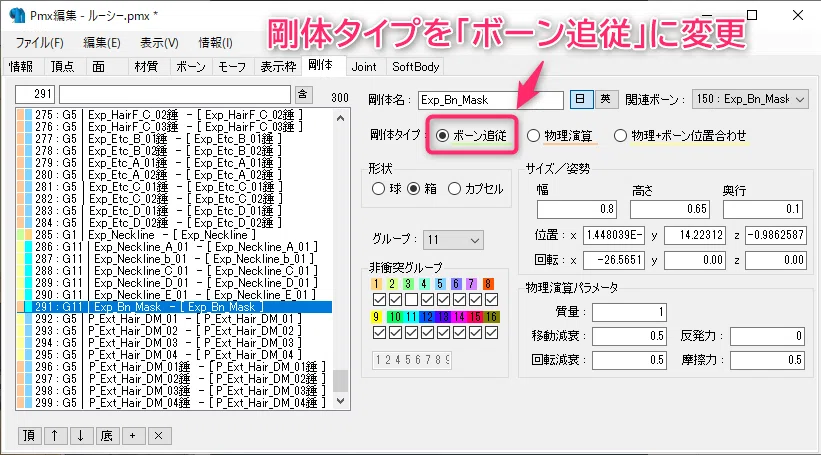Screen dimensions: 821x455
Task: Toggle non-collision group 9 checkbox
Action: pos(379,332)
